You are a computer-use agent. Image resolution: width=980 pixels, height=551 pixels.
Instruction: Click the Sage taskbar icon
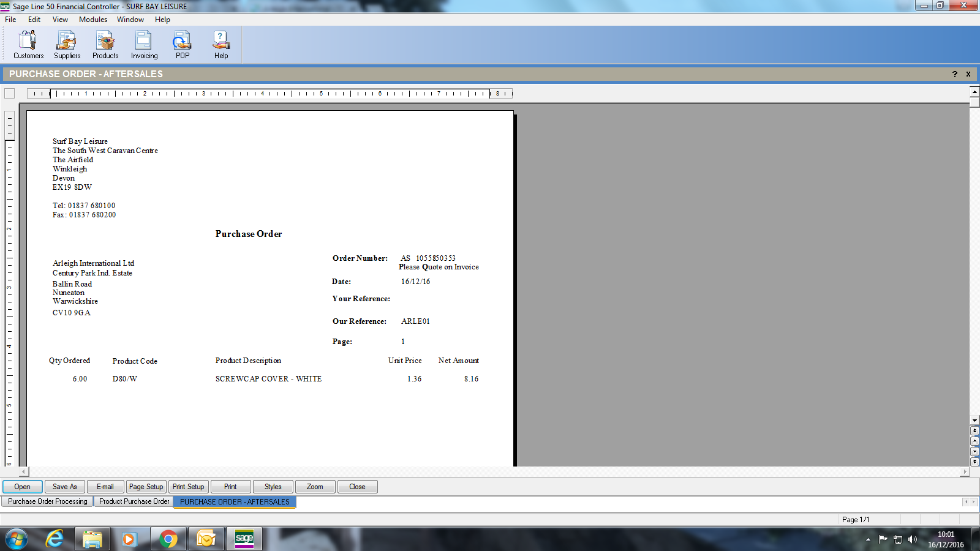click(244, 539)
